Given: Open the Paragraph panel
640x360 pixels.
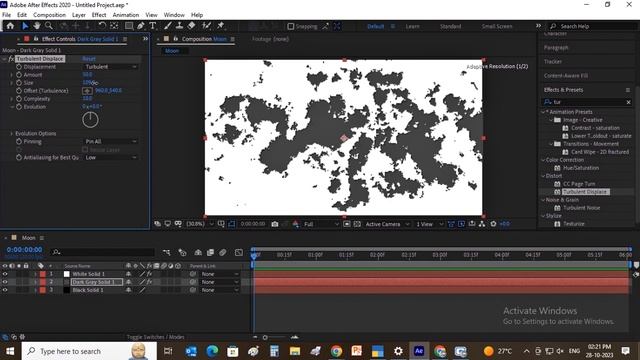Looking at the screenshot, I should (556, 48).
